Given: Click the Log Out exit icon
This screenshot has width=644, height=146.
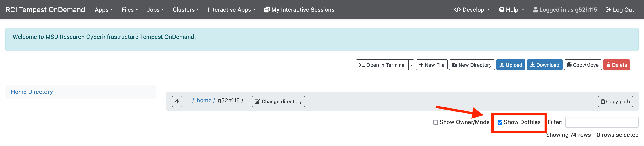Looking at the screenshot, I should click(608, 9).
